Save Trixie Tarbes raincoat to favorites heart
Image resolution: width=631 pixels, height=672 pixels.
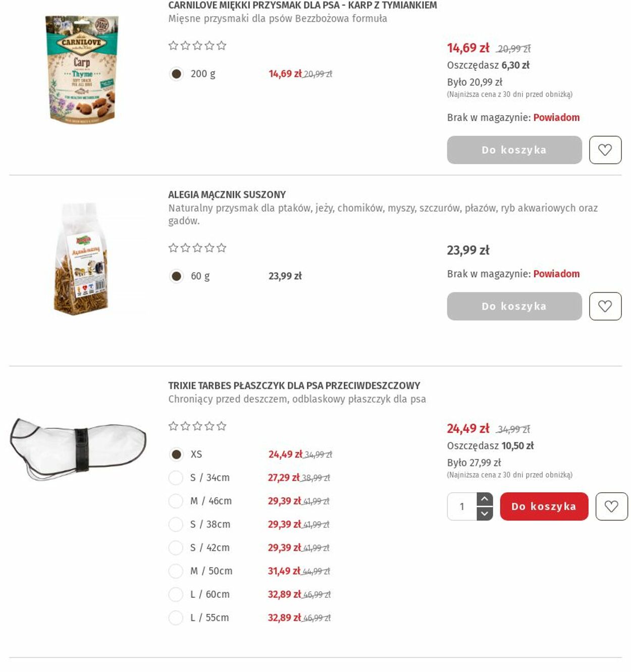tap(611, 506)
